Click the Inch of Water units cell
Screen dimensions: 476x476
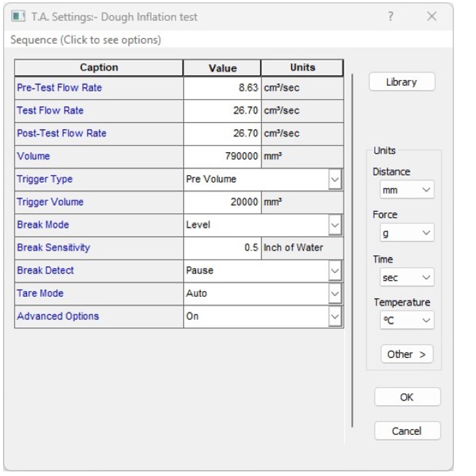point(302,248)
